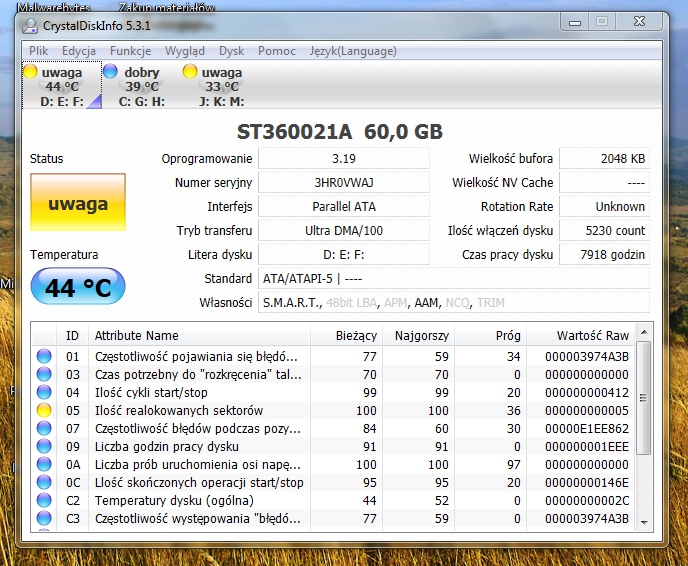Click the 2048 KB buffer size field
Image resolution: width=688 pixels, height=566 pixels.
[604, 158]
